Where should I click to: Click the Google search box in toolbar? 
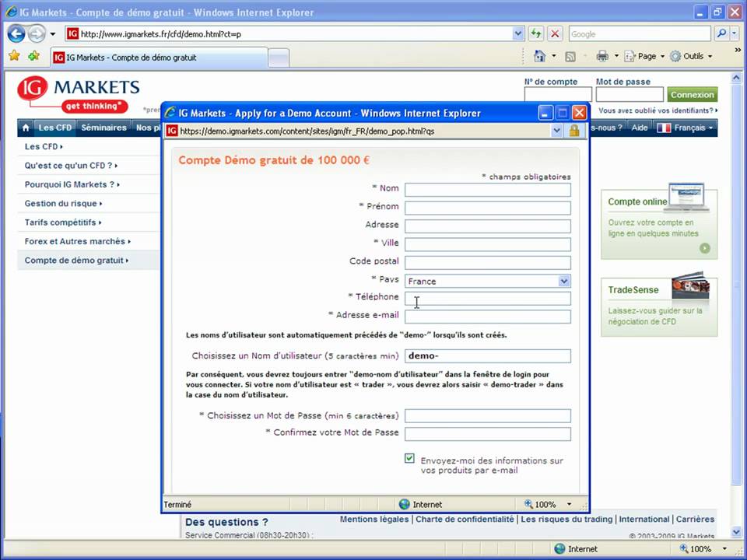(x=640, y=33)
